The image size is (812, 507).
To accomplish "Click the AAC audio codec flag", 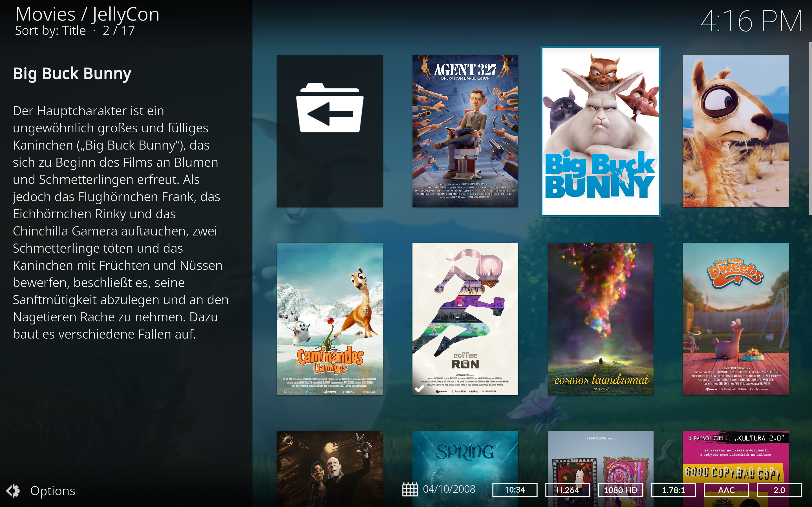I will (x=726, y=490).
